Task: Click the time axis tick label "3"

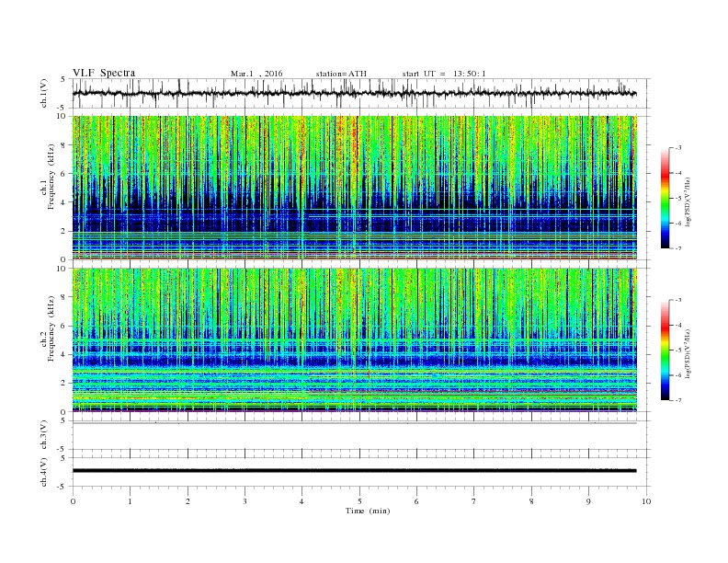Action: (x=245, y=501)
